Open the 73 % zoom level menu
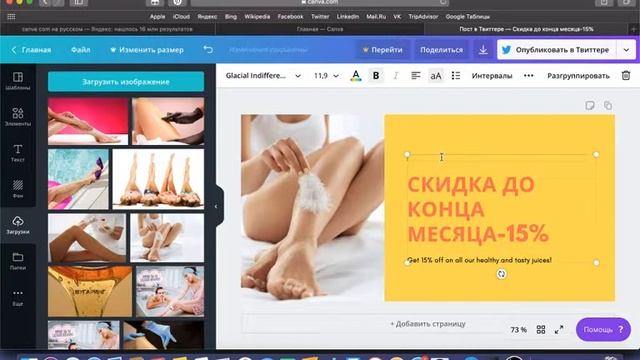This screenshot has height=360, width=640. [518, 329]
